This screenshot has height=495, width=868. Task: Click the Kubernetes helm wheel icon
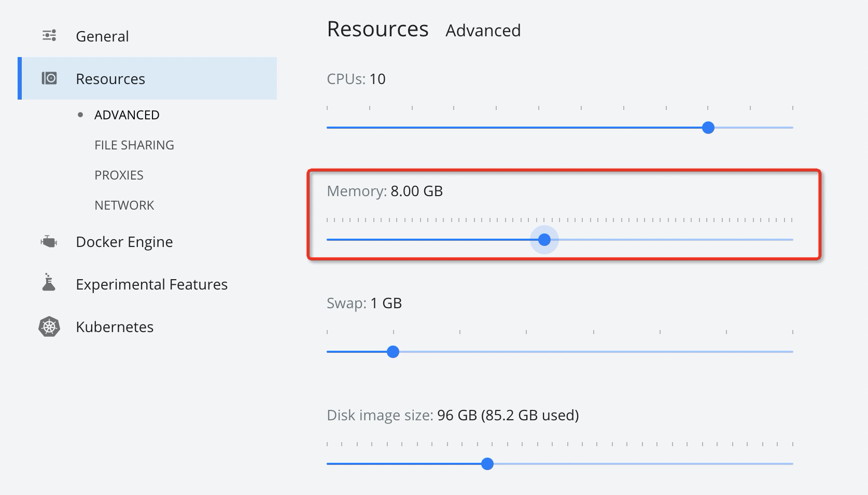click(49, 327)
